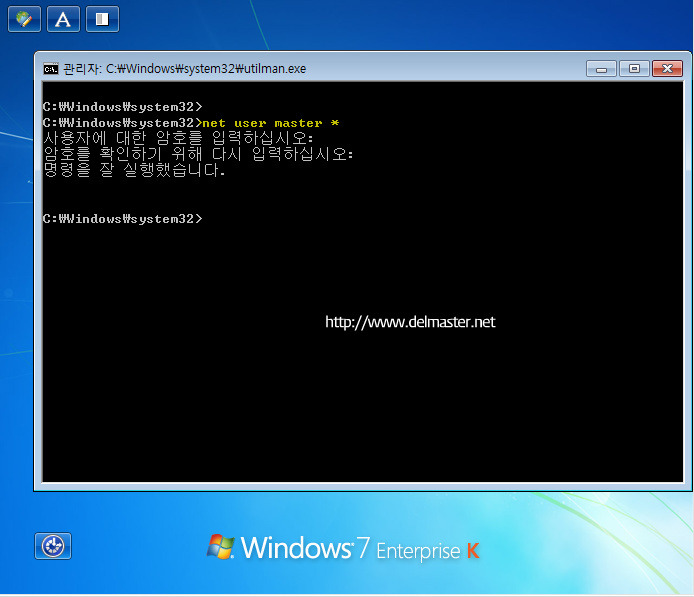Close the utilman.exe command window
Screen dimensions: 694x597
[x=667, y=69]
